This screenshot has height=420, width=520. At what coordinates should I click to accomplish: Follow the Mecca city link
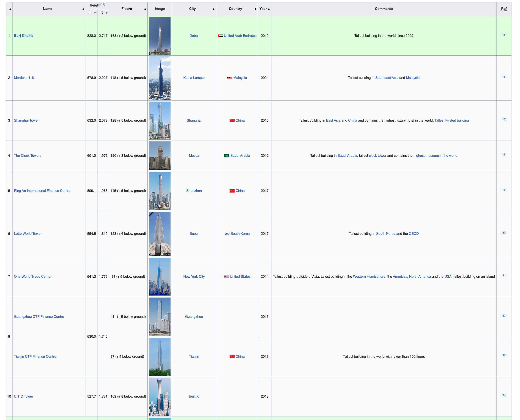coord(194,156)
